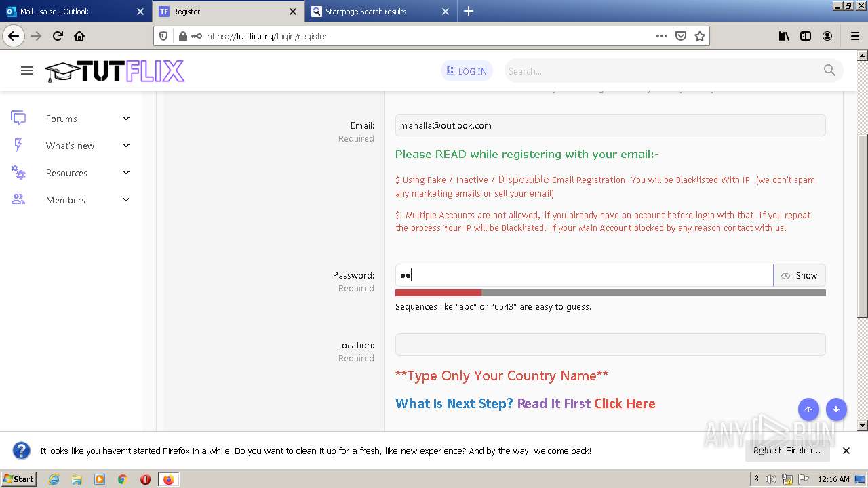Reload the page in Firefox
Screen dimensions: 868x488
(58, 36)
